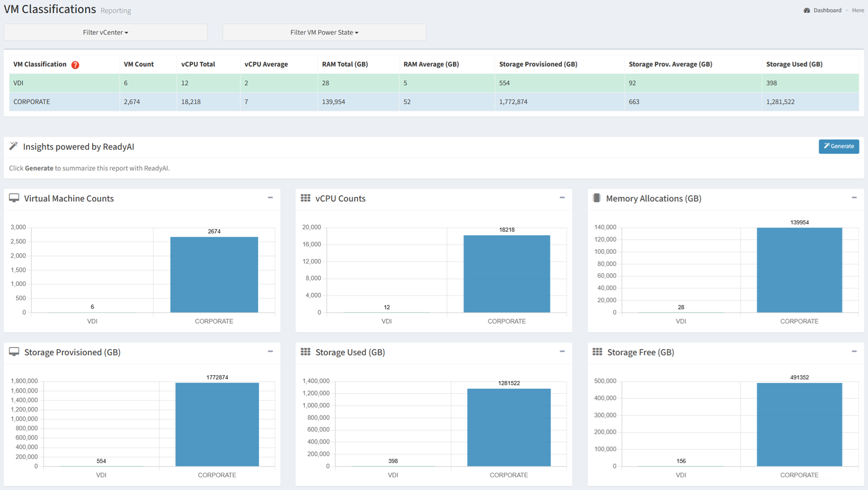Click the monitor icon on Virtual Machine Counts

[x=14, y=198]
